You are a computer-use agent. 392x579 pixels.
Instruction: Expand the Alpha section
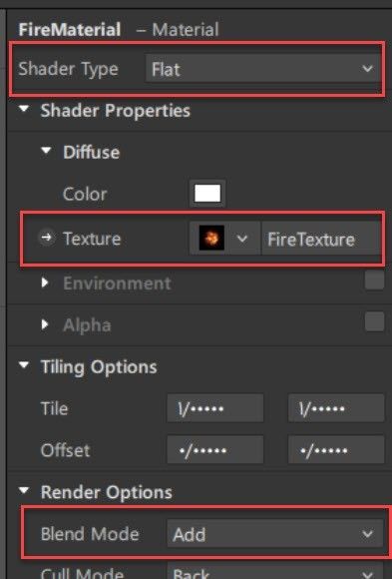click(x=45, y=324)
